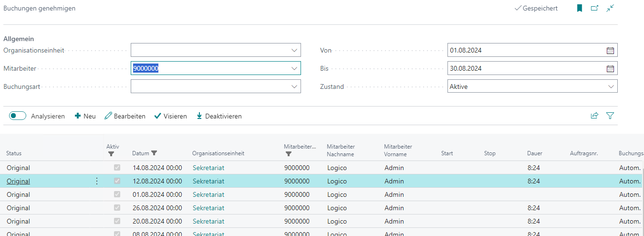Click the Deaktivieren action
The image size is (644, 236).
tap(219, 116)
